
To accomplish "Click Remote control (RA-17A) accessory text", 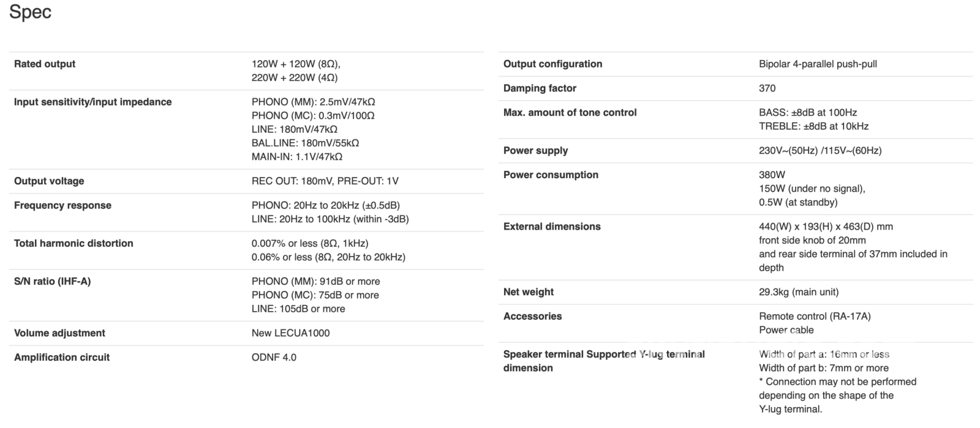I will [x=815, y=316].
